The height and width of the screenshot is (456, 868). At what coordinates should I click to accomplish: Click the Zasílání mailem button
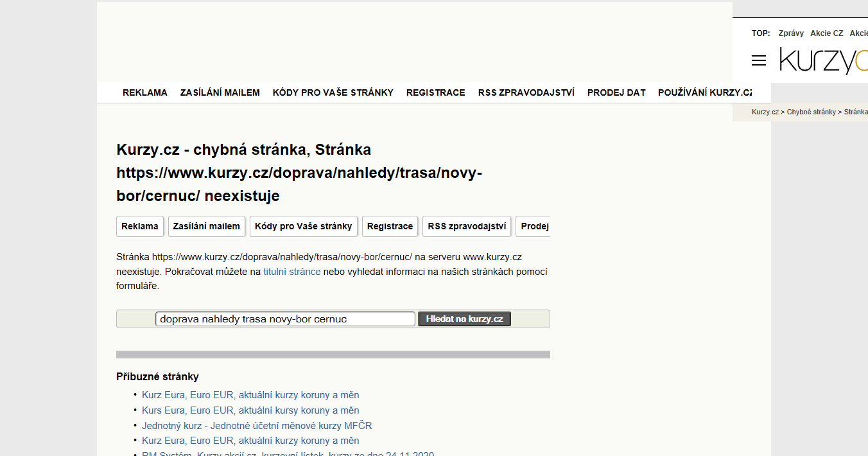point(207,226)
